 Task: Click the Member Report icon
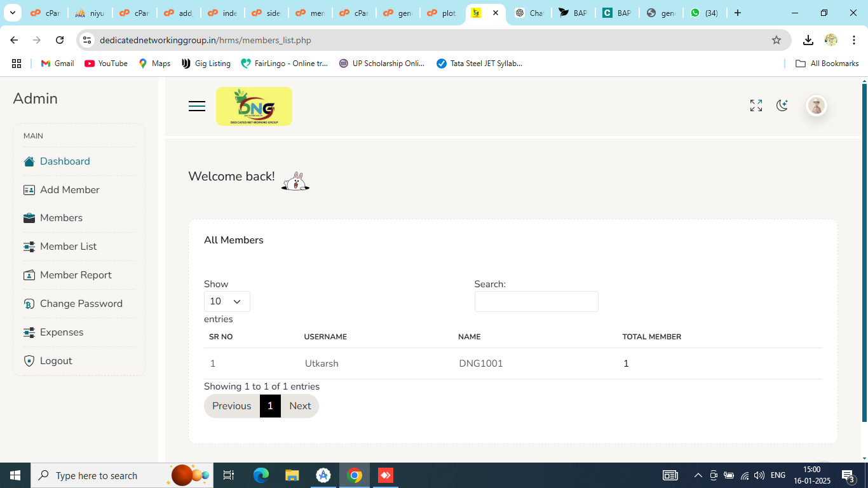click(29, 275)
